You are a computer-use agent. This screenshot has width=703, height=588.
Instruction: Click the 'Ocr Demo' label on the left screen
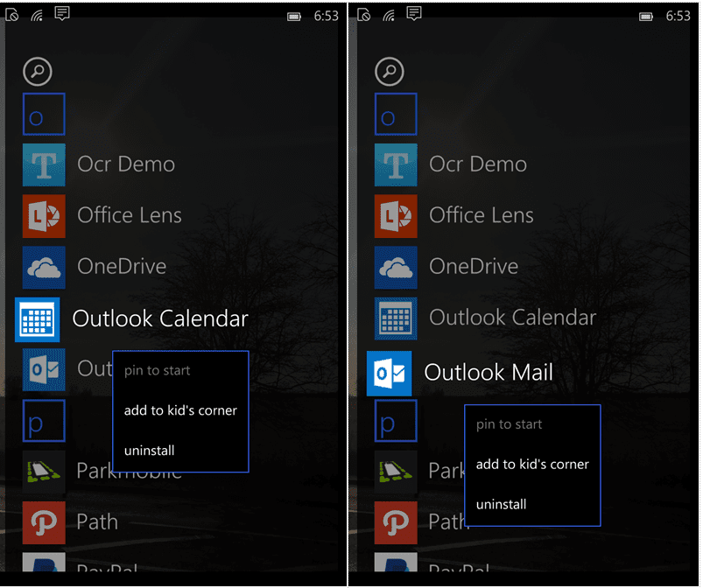click(x=126, y=164)
